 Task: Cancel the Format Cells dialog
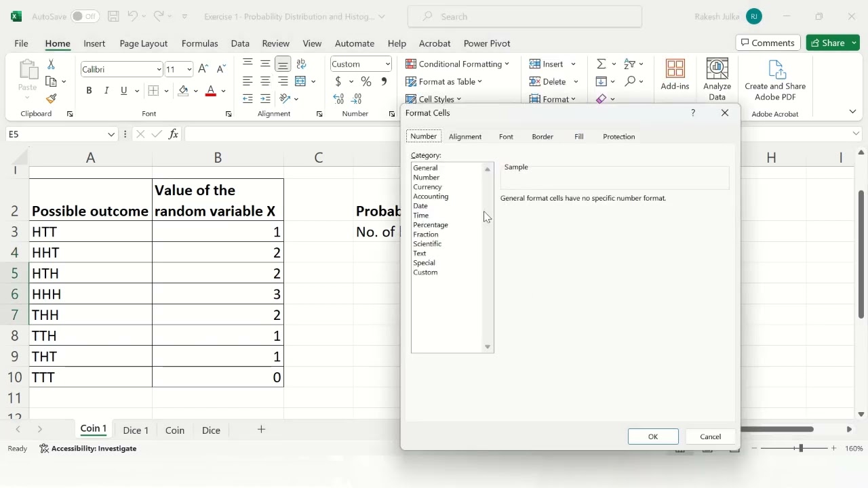(x=710, y=436)
